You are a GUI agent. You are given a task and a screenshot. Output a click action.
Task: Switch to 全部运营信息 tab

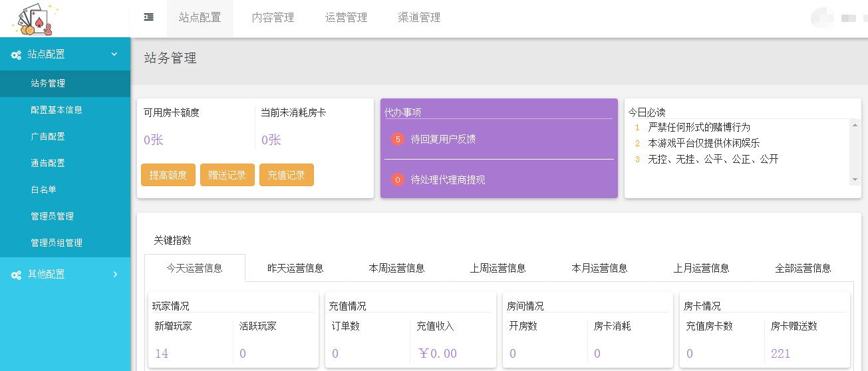pos(803,269)
